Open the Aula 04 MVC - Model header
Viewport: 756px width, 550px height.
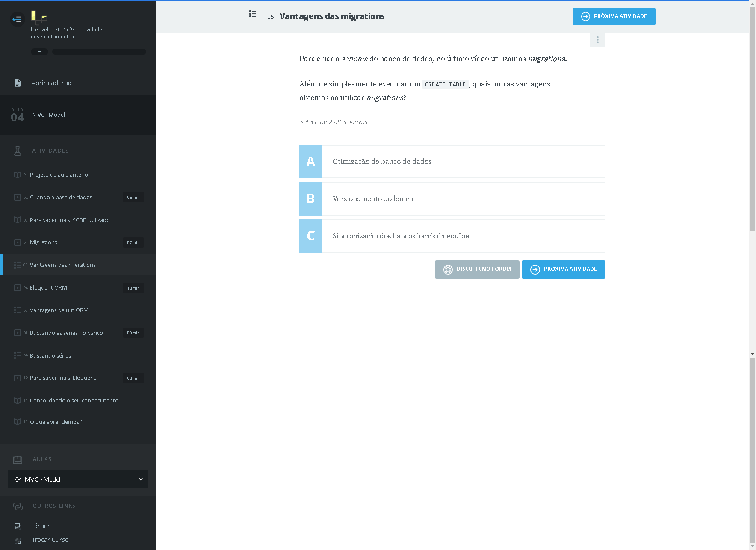(x=78, y=115)
